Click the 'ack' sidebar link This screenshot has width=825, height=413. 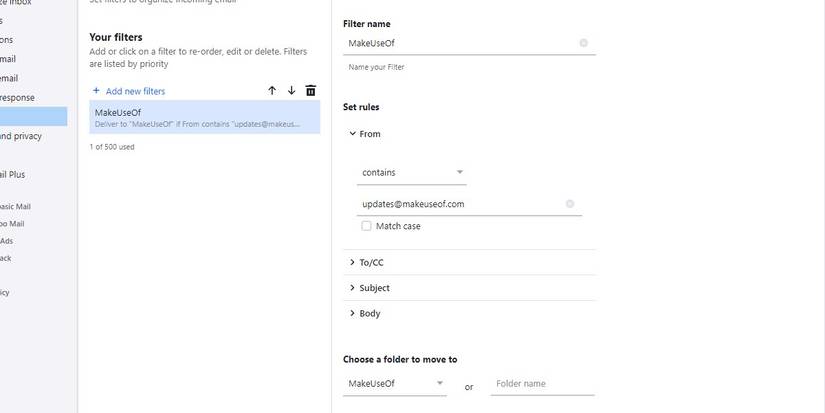(6, 258)
